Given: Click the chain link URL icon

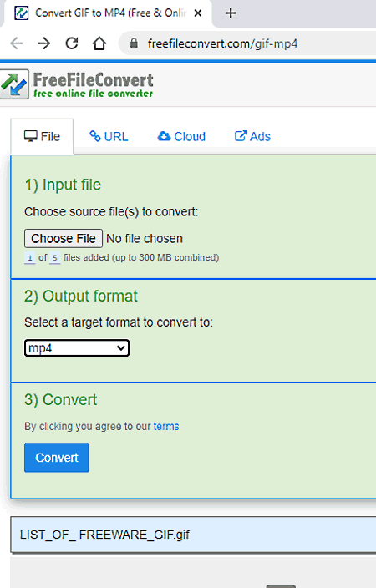Looking at the screenshot, I should coord(95,136).
